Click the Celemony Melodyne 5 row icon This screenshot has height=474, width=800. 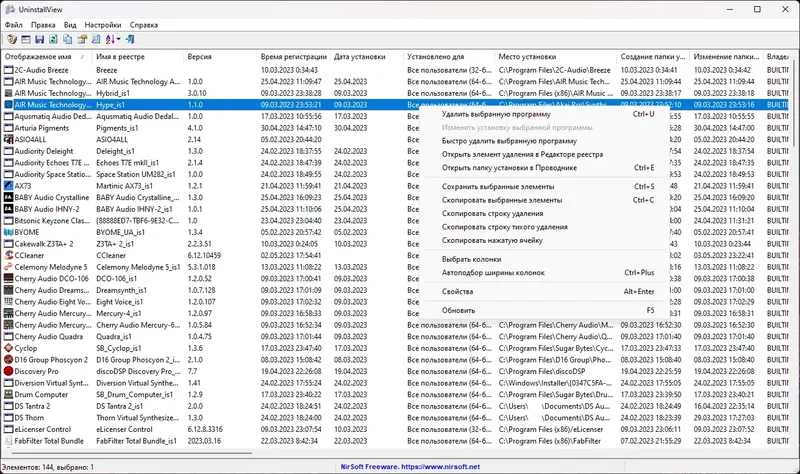(8, 267)
